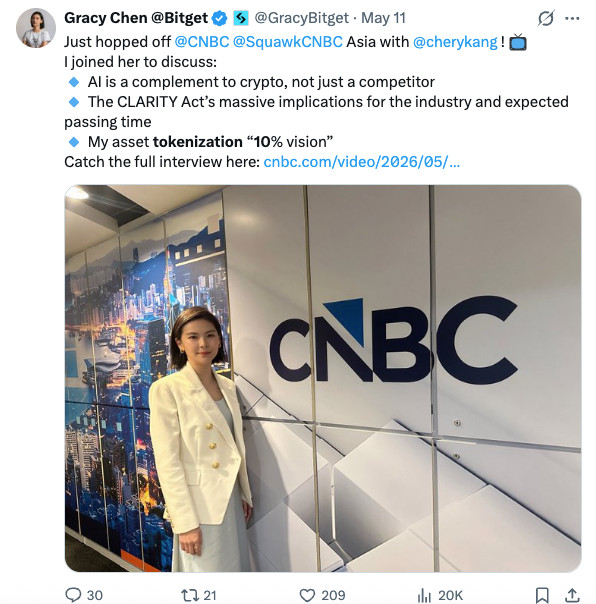Image resolution: width=596 pixels, height=604 pixels.
Task: Click the Grok explain-this-post icon
Action: pyautogui.click(x=546, y=18)
